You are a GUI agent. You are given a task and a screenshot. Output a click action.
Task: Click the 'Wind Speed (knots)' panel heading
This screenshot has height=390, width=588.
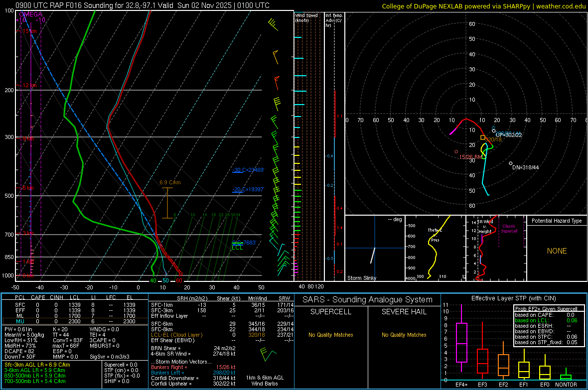[306, 17]
